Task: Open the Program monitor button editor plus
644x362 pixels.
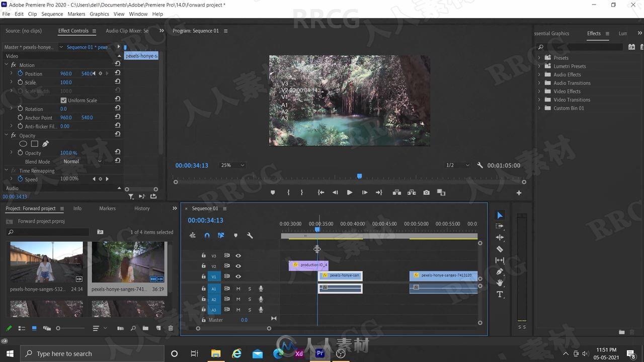Action: (x=519, y=193)
